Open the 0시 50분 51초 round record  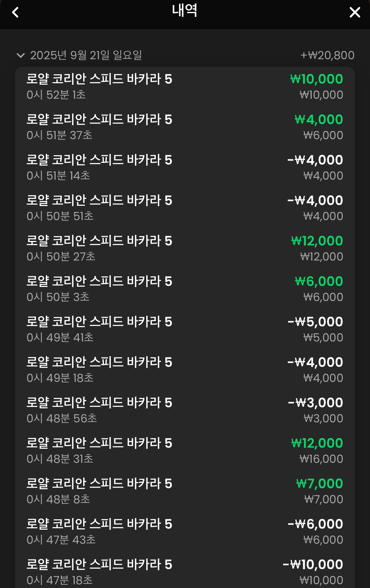pyautogui.click(x=185, y=208)
